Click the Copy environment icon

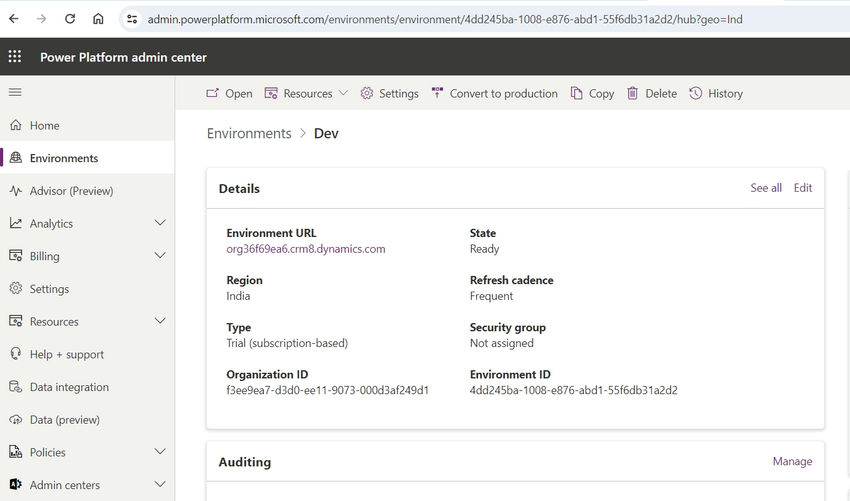(x=576, y=93)
